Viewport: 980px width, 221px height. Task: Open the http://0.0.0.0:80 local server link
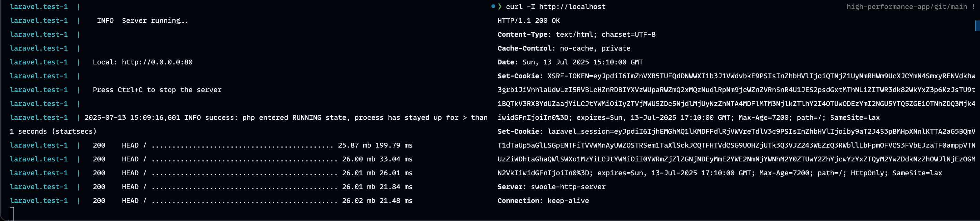point(157,62)
